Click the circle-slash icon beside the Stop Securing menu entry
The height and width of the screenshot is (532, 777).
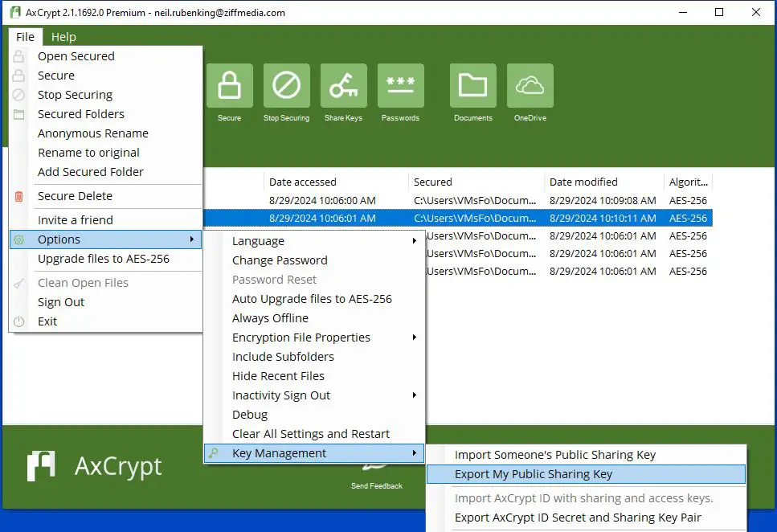(18, 95)
